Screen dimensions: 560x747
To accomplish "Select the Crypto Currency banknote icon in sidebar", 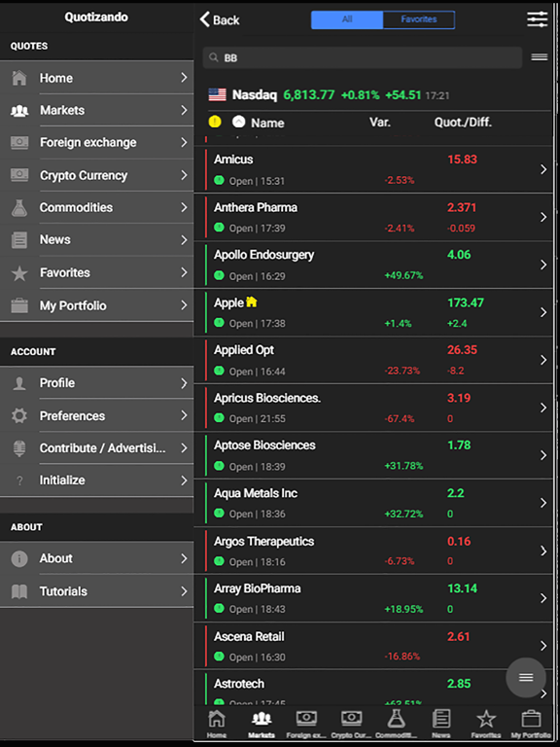I will pyautogui.click(x=19, y=175).
